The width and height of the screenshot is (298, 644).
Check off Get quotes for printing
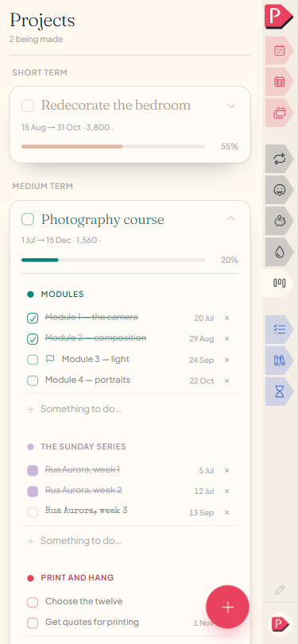(33, 623)
